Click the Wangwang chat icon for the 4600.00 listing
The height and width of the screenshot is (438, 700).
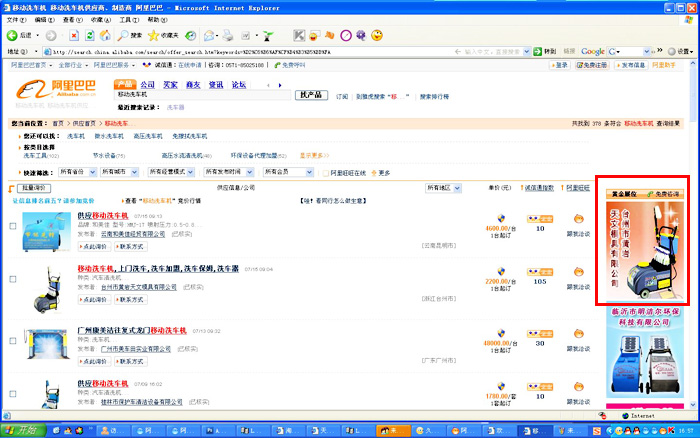tap(579, 219)
